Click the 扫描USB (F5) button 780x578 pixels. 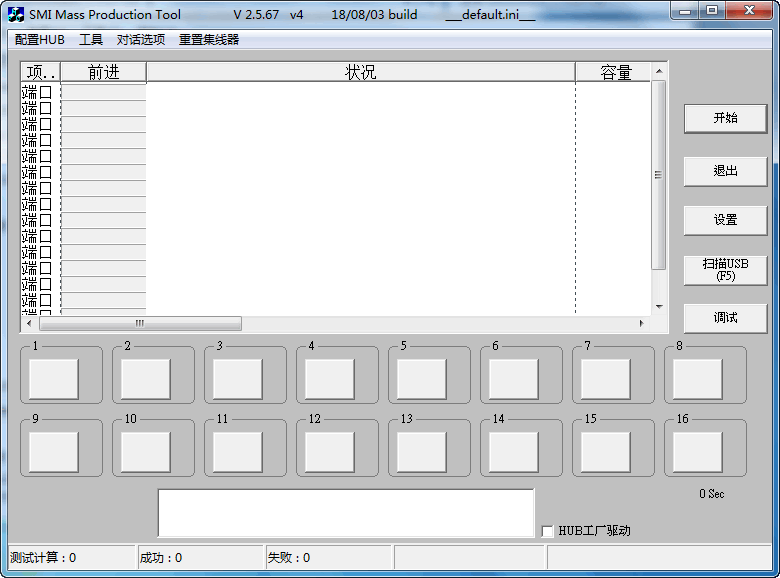tap(725, 269)
